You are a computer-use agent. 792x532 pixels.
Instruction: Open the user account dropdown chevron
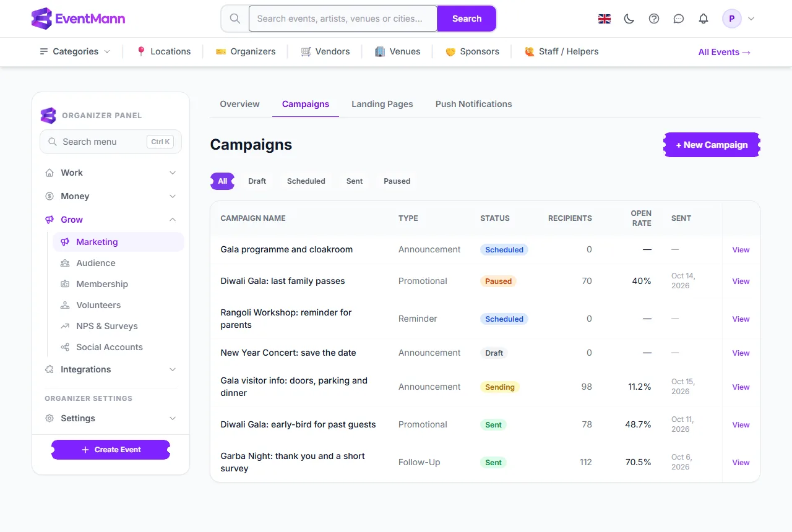click(x=751, y=19)
